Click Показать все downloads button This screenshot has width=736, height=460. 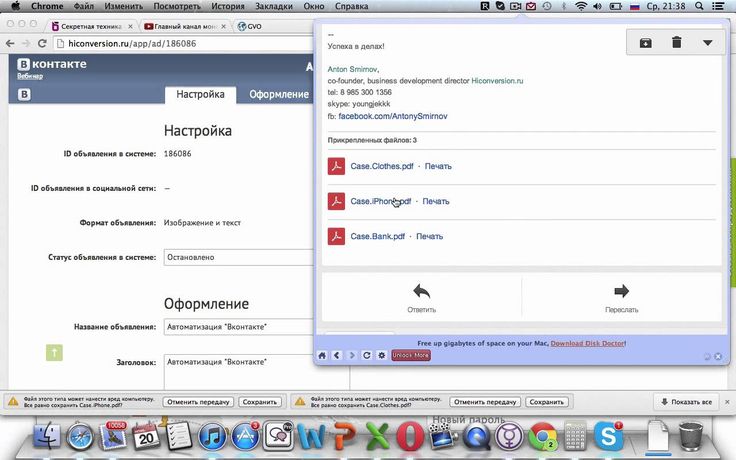(x=686, y=402)
